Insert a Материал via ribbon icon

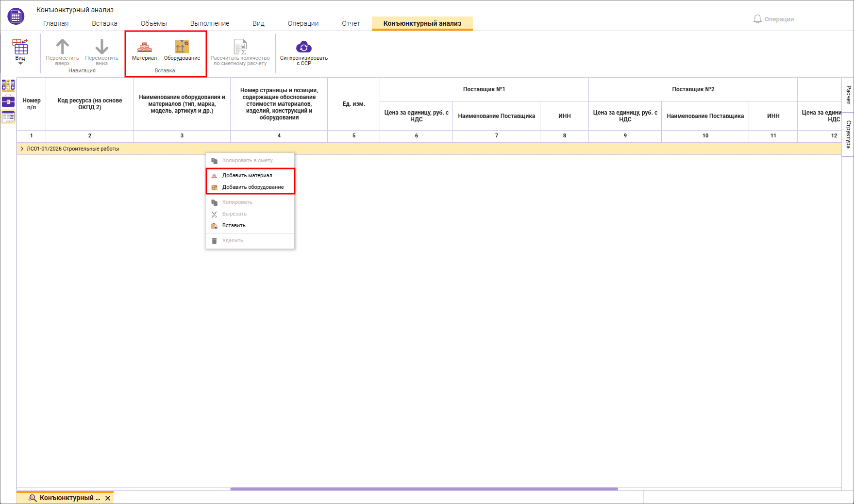click(x=144, y=47)
